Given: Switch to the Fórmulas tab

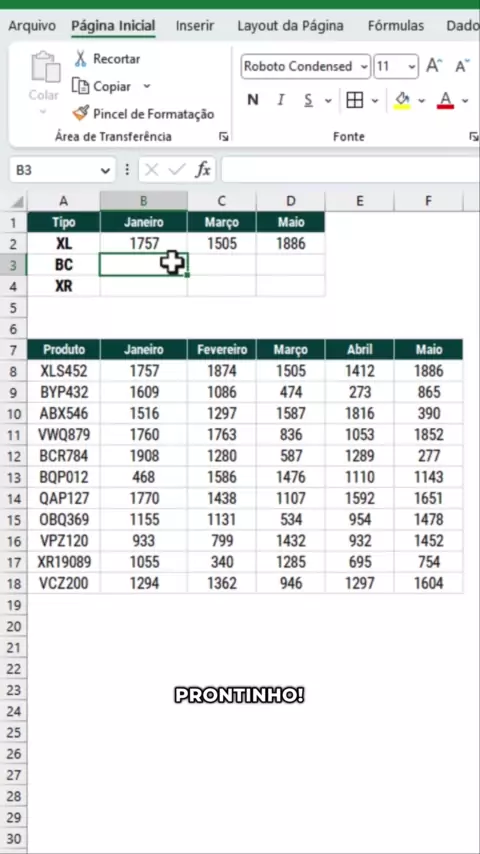Looking at the screenshot, I should point(396,26).
